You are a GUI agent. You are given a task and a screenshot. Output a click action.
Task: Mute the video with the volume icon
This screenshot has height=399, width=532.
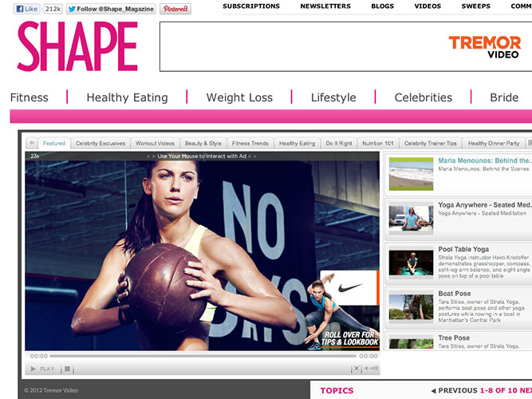(x=371, y=369)
